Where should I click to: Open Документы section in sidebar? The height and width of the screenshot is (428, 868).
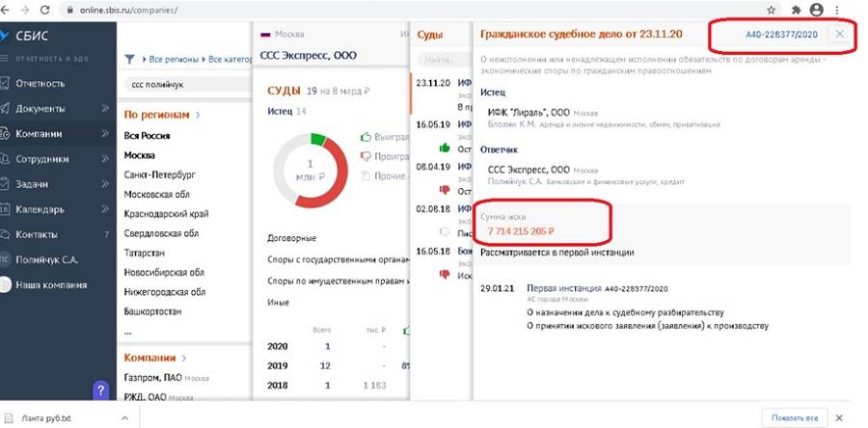[x=40, y=109]
